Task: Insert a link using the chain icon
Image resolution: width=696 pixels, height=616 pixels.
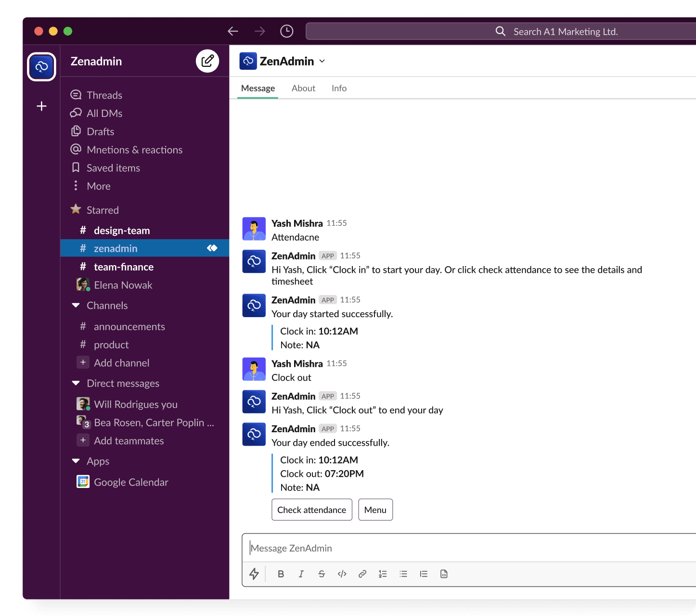Action: (x=362, y=574)
